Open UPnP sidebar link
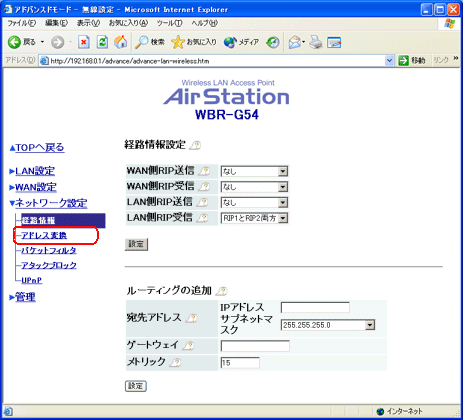 (x=32, y=280)
